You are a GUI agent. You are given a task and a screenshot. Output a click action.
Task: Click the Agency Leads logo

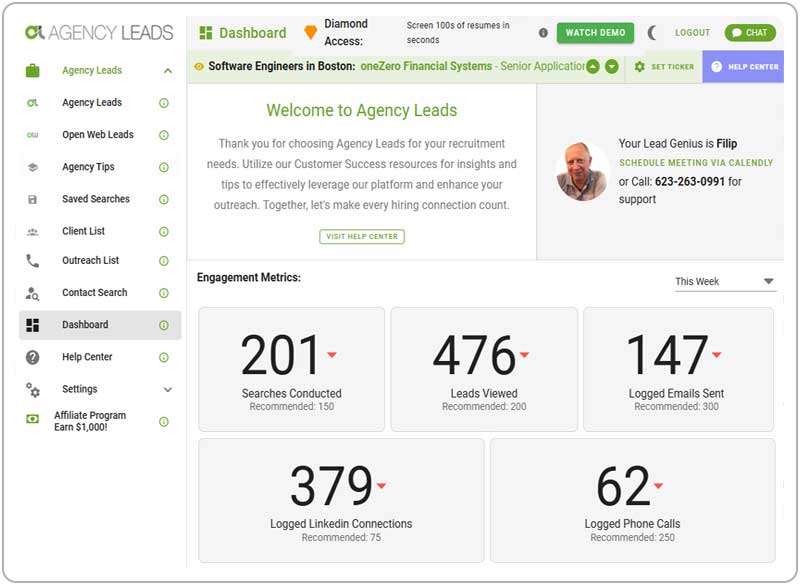[99, 33]
